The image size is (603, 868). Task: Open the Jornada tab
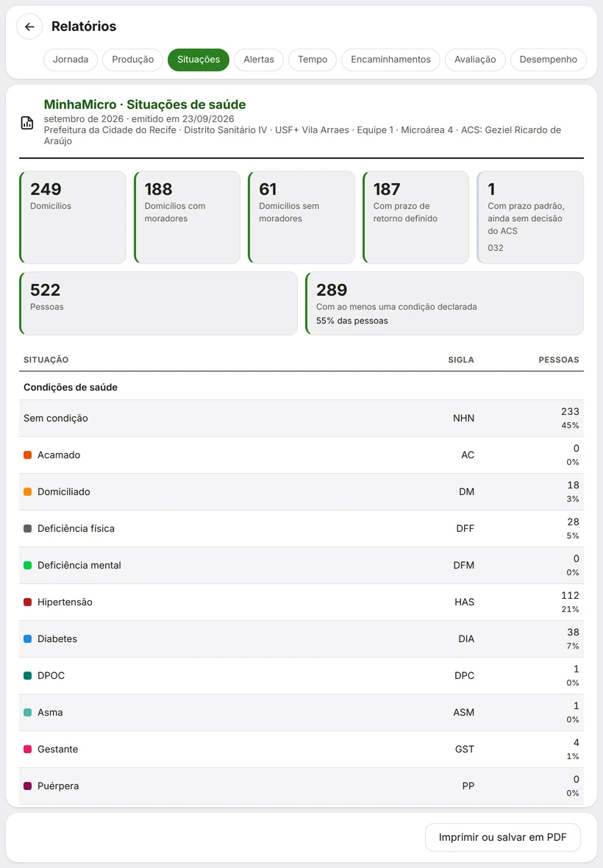point(71,60)
